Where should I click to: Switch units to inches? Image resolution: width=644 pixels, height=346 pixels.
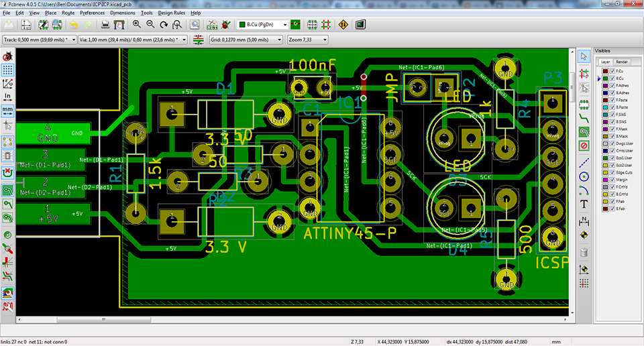point(7,97)
